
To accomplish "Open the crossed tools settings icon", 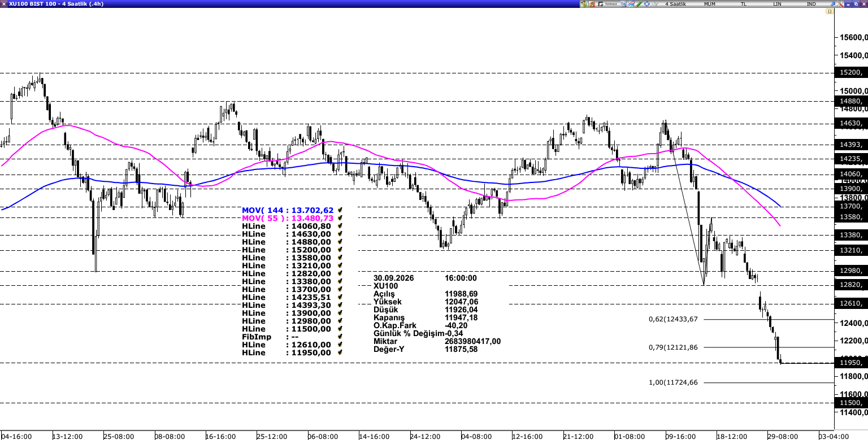I will (x=840, y=4).
